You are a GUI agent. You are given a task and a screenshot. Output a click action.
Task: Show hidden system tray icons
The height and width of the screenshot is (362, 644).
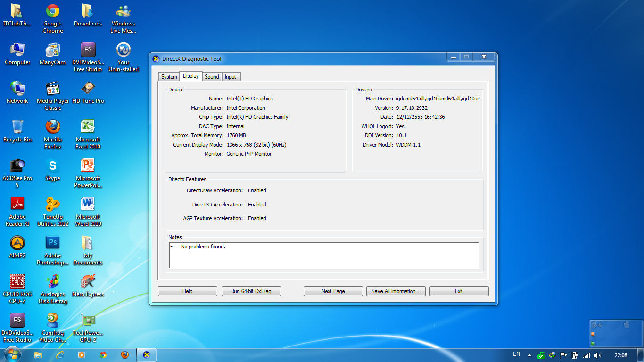point(529,355)
